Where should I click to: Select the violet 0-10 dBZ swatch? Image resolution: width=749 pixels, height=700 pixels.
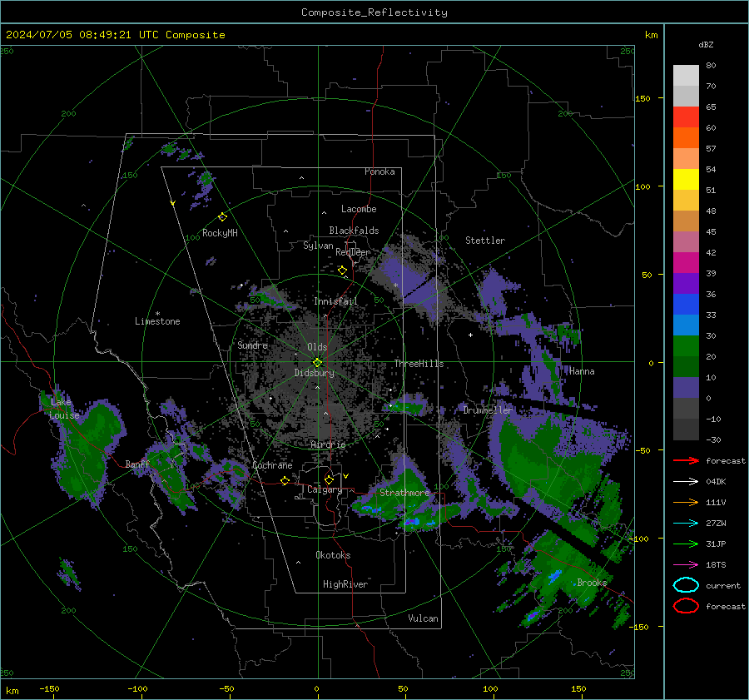point(686,388)
